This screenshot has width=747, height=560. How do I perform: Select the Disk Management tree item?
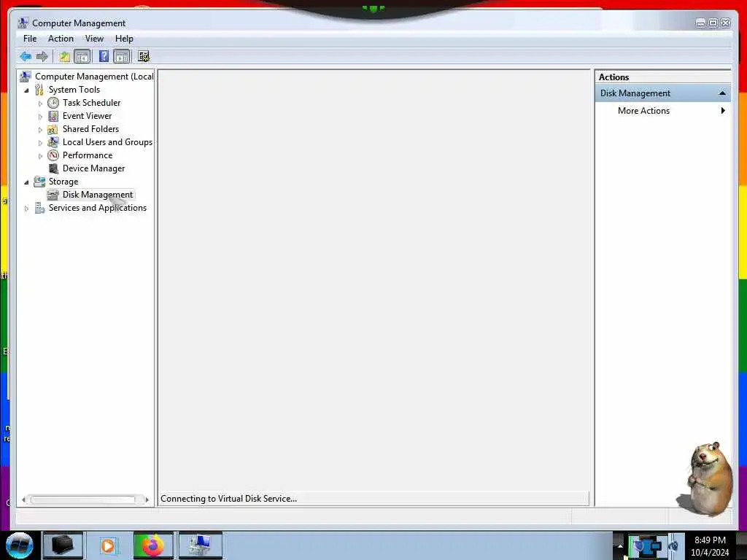(x=98, y=195)
